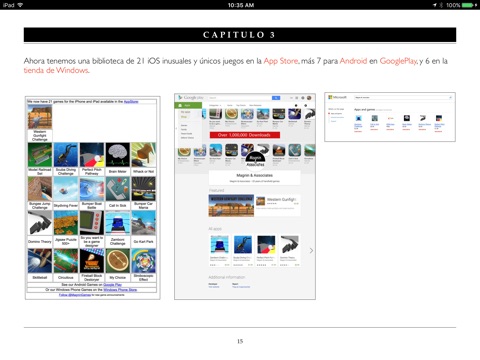Click the Microsoft store search box

click(x=403, y=97)
